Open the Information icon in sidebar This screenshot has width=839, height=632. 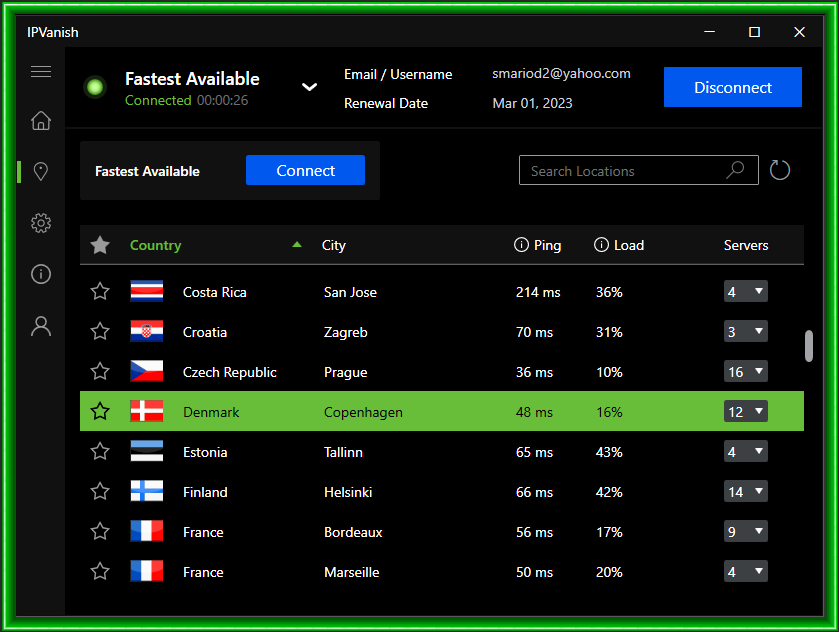click(x=41, y=274)
